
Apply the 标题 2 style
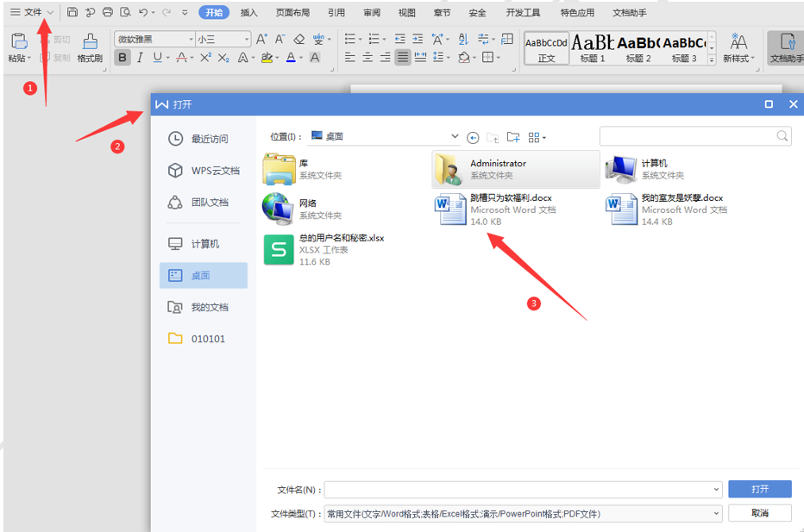638,48
